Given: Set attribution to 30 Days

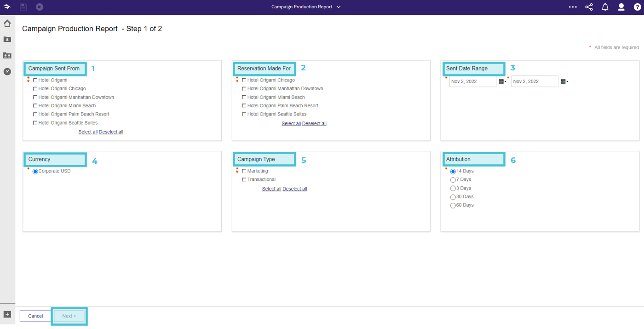Looking at the screenshot, I should [453, 197].
